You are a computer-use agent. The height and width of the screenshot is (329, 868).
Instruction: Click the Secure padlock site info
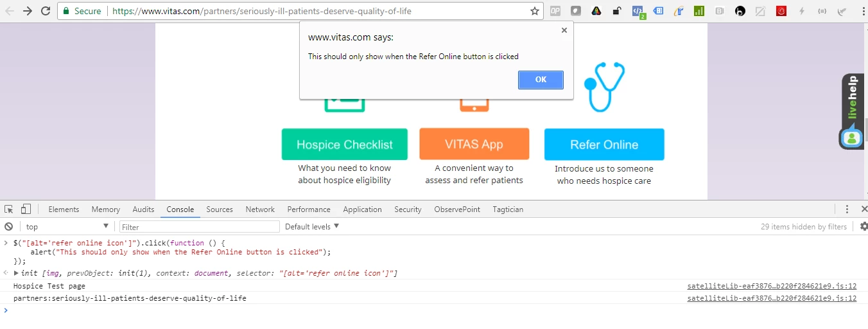click(x=82, y=11)
